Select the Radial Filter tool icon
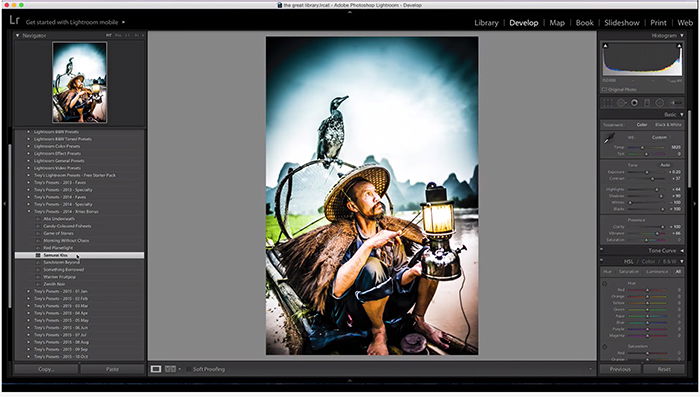This screenshot has width=700, height=397. click(659, 103)
